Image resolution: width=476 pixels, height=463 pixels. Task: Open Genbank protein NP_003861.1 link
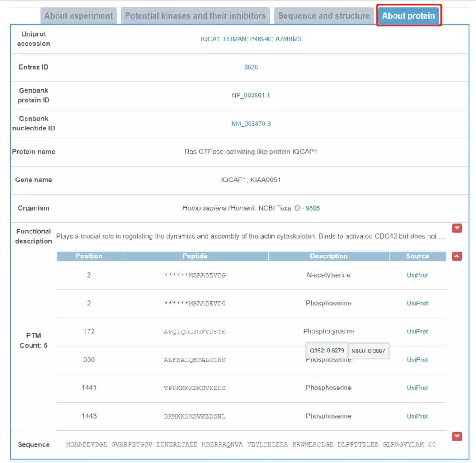pos(251,95)
